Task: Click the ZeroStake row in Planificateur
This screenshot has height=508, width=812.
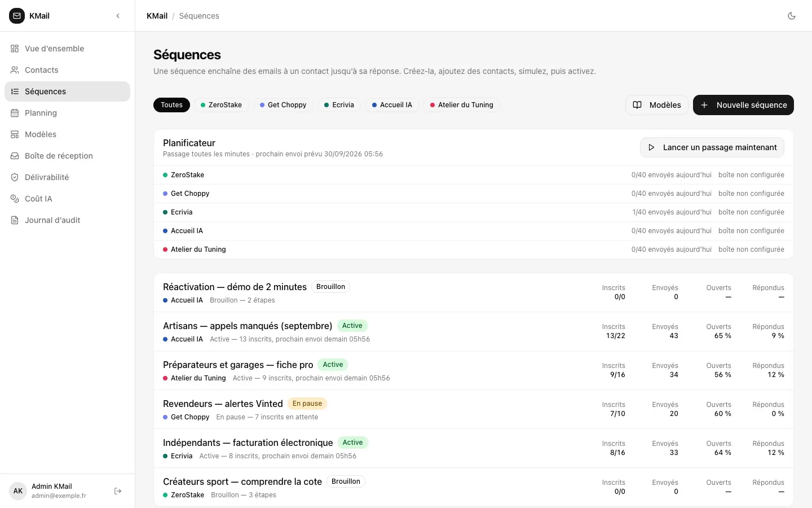Action: pos(474,175)
